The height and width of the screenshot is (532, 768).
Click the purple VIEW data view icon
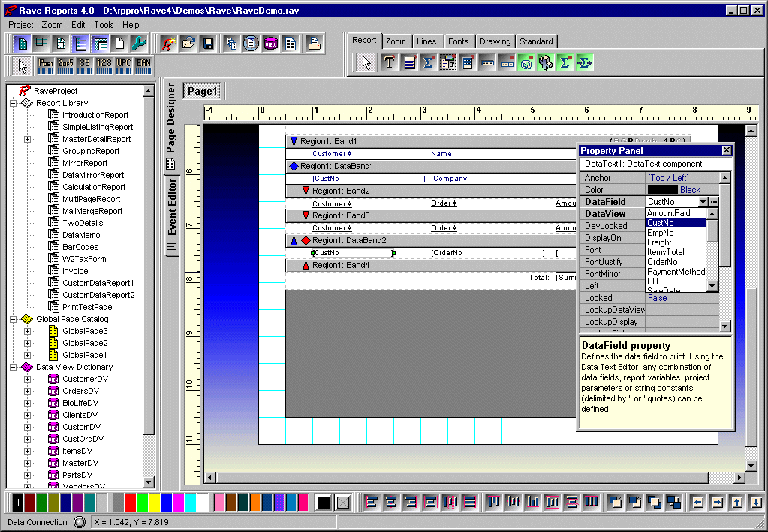[x=270, y=43]
